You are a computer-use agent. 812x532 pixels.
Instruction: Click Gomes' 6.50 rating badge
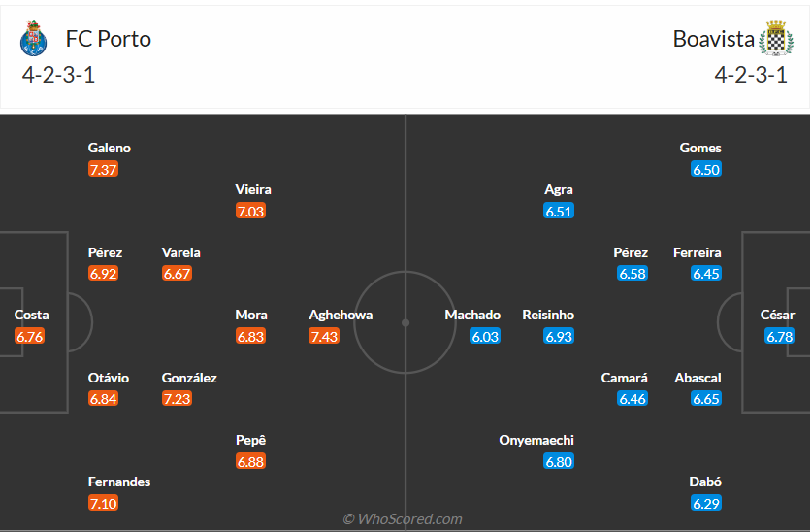(706, 169)
